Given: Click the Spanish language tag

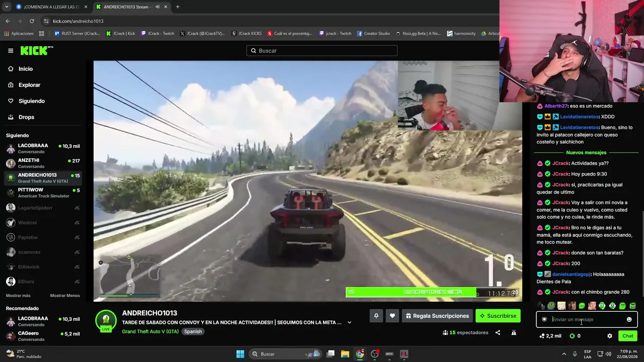Looking at the screenshot, I should point(193,332).
